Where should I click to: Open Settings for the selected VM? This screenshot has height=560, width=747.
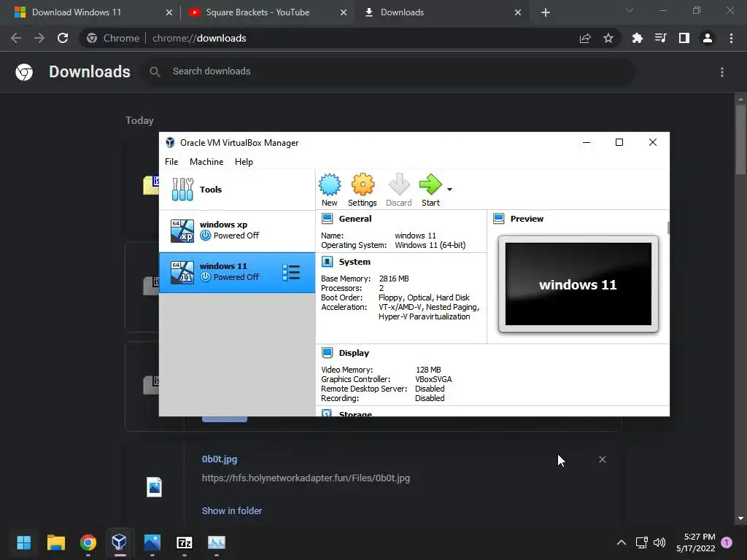click(x=363, y=190)
